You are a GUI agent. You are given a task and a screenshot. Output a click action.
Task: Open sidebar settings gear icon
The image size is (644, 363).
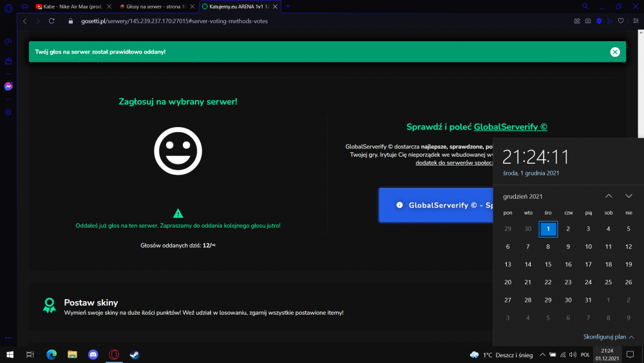coord(8,112)
